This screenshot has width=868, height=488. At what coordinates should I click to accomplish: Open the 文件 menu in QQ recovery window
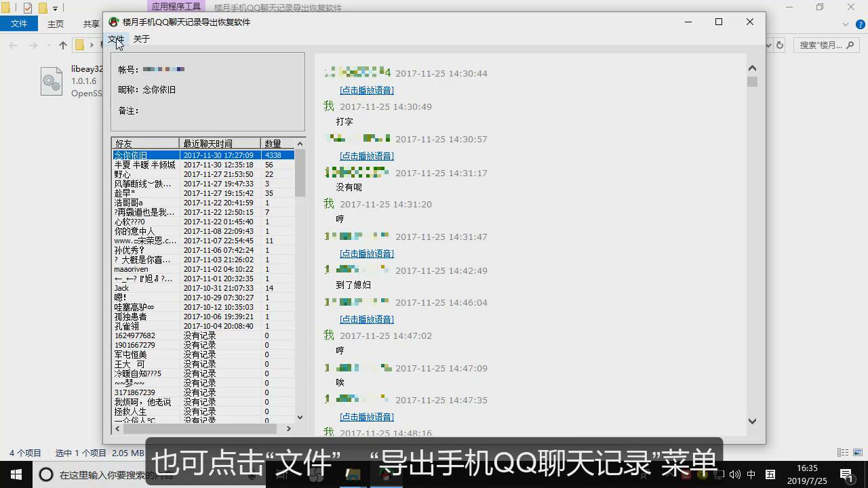[x=116, y=39]
